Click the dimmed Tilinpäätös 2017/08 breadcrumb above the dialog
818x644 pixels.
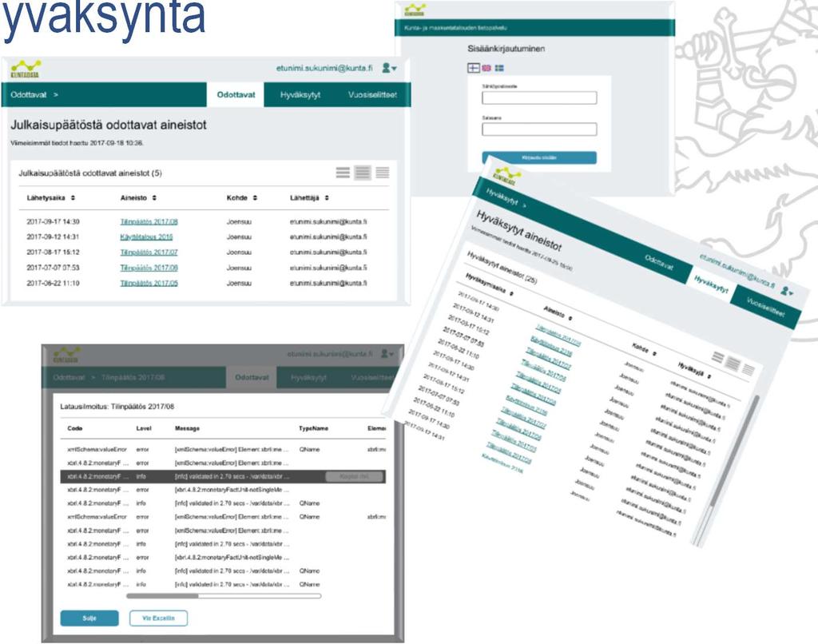click(x=133, y=377)
